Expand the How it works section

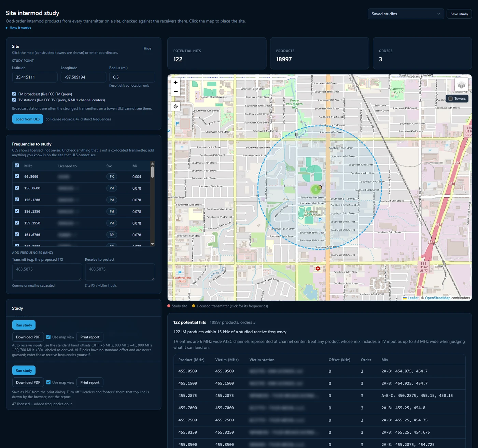[18, 28]
